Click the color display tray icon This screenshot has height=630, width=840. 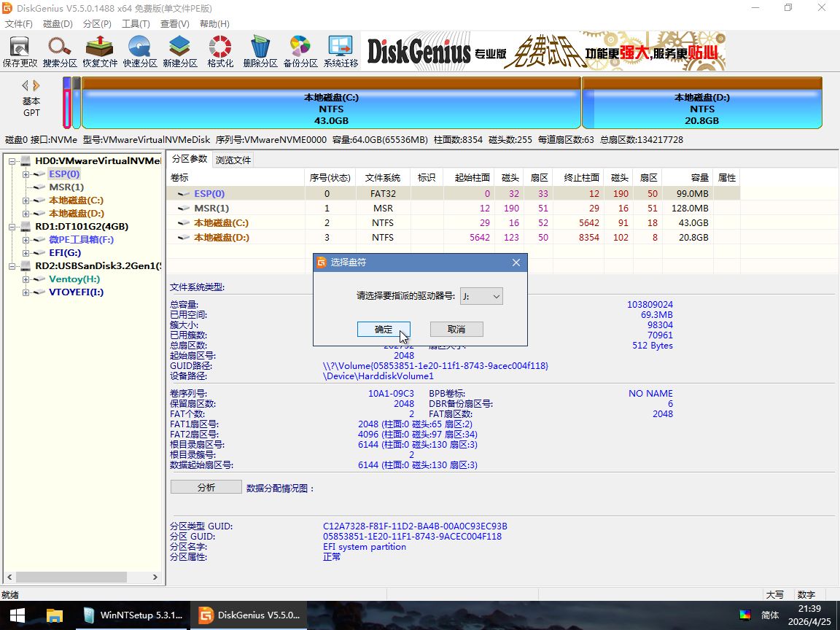point(745,615)
